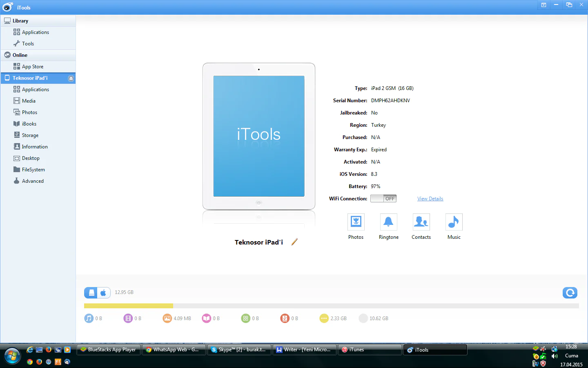Select the App Store sidebar entry
Screen dimensions: 588x368
(33, 66)
